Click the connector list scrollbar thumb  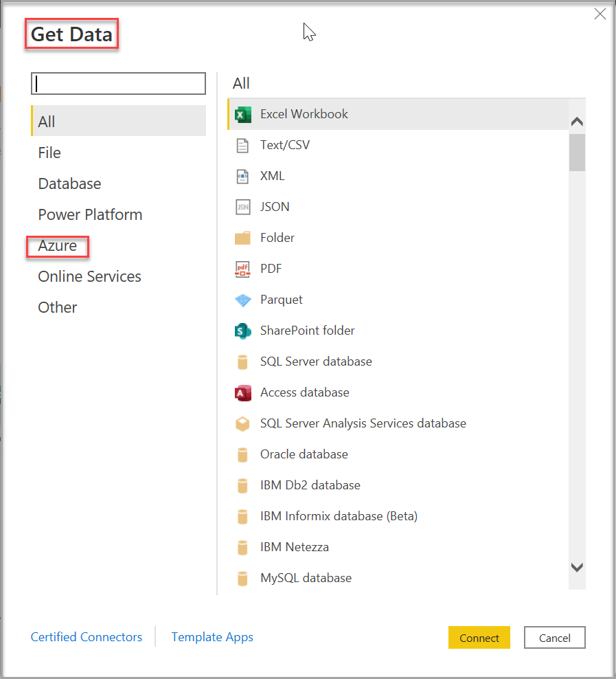[577, 153]
